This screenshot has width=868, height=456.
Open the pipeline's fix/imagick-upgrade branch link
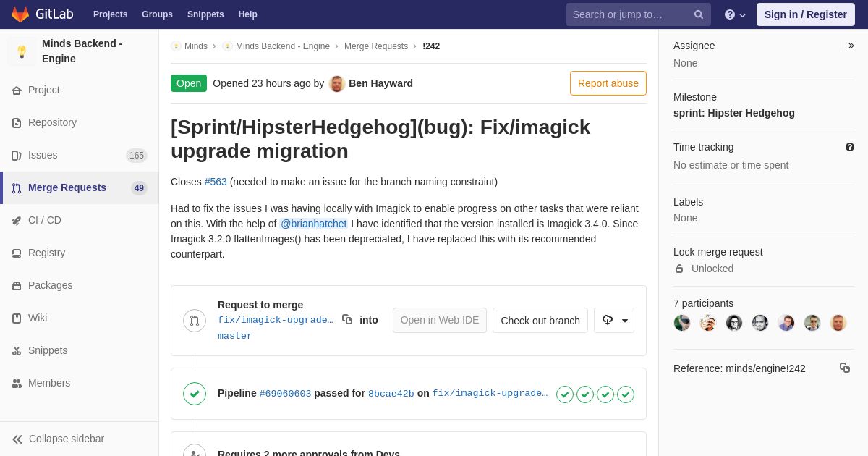[x=490, y=394]
